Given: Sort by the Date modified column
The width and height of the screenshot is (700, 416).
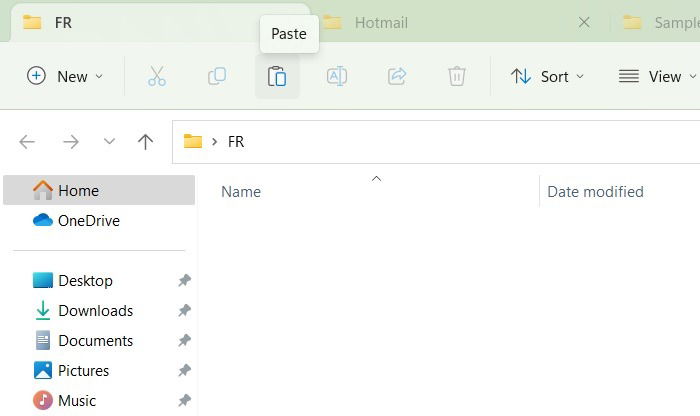Looking at the screenshot, I should pos(595,191).
